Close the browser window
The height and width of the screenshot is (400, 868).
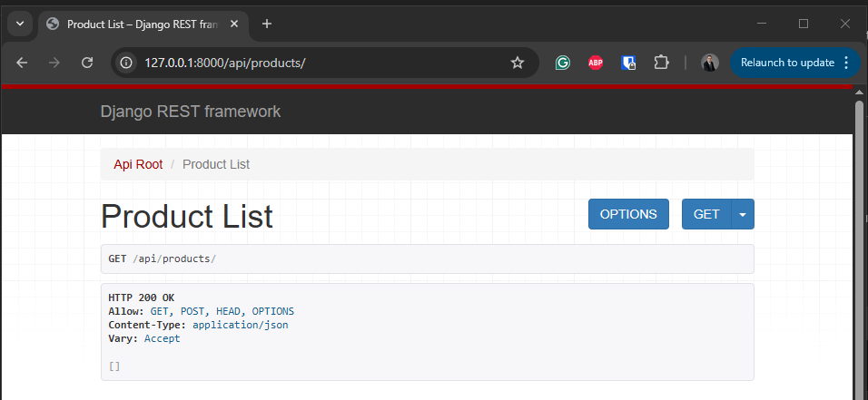[844, 24]
